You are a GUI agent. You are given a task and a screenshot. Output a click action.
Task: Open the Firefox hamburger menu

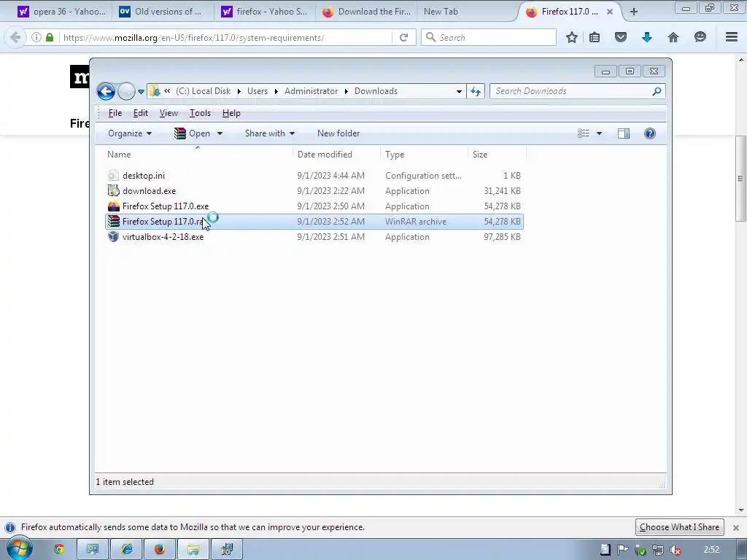point(732,37)
